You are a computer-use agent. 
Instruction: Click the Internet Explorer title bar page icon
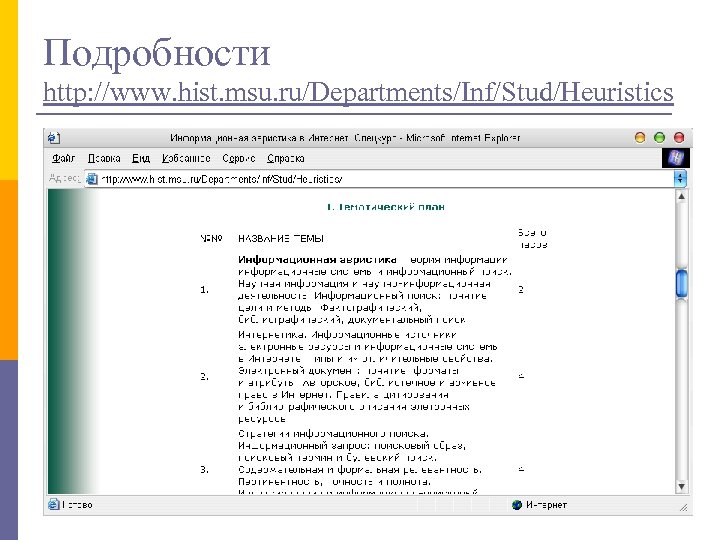tap(54, 137)
